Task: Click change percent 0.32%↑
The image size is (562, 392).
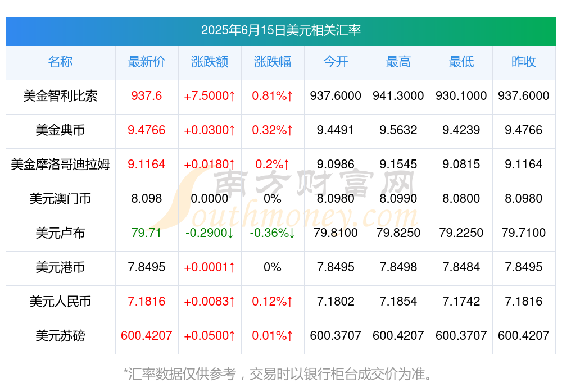Action: pos(273,130)
